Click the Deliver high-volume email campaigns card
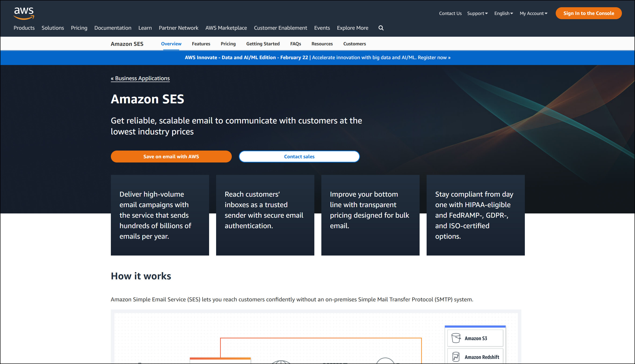The image size is (635, 364). tap(160, 215)
